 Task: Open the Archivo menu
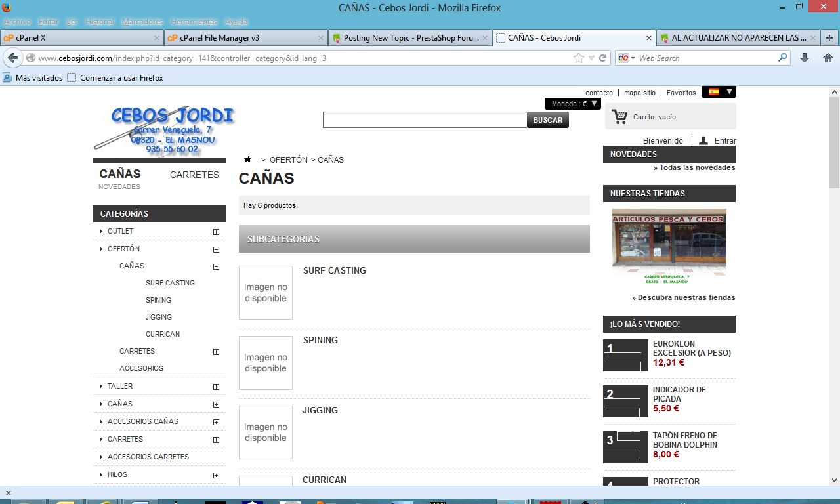pyautogui.click(x=17, y=22)
